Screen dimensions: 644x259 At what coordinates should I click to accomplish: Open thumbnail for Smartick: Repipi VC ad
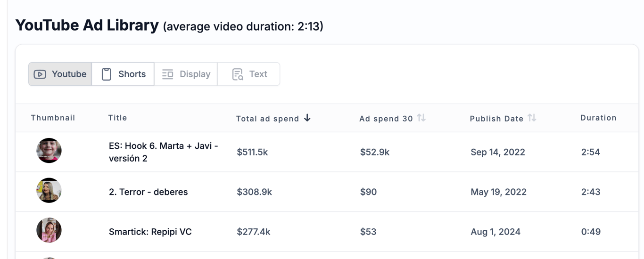49,230
